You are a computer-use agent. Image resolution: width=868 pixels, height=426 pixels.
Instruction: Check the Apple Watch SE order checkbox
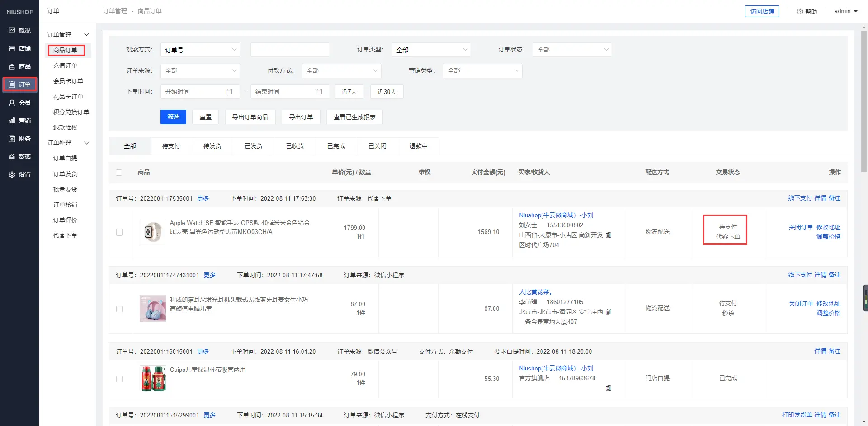click(119, 232)
